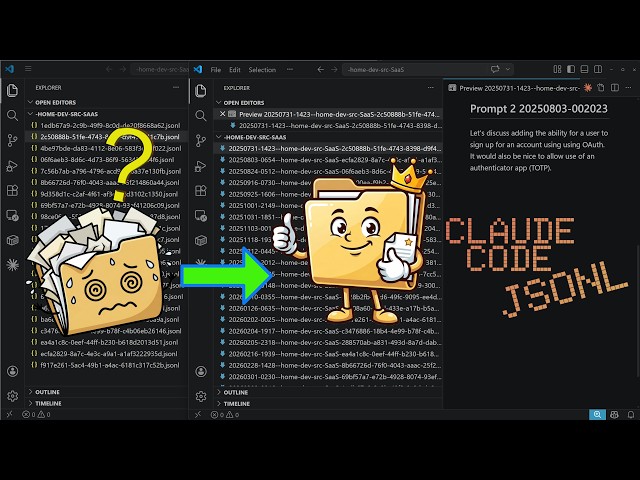The height and width of the screenshot is (480, 640).
Task: Open errors and warnings in right status bar
Action: tap(225, 415)
